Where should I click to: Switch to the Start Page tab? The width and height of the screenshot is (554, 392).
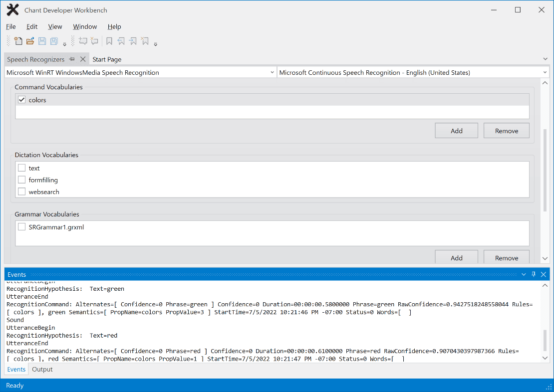click(x=107, y=59)
